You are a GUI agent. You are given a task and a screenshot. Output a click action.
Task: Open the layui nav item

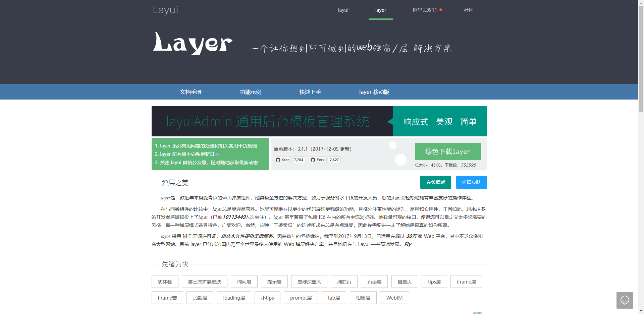tap(343, 10)
